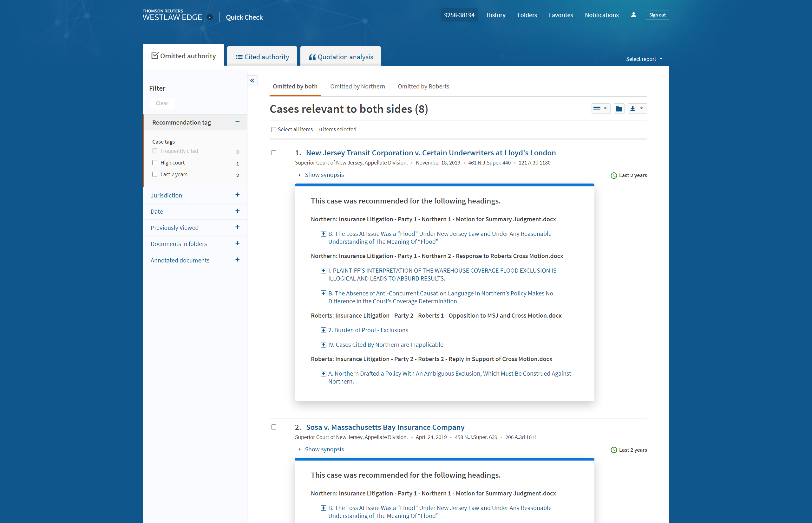The height and width of the screenshot is (523, 812).
Task: Open the detail level view icon
Action: [600, 109]
